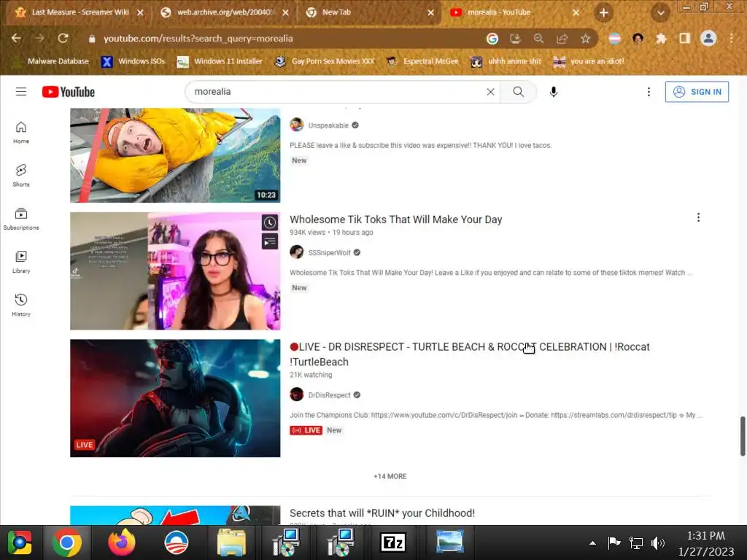
Task: Open the tab search dropdown arrow
Action: 661,13
